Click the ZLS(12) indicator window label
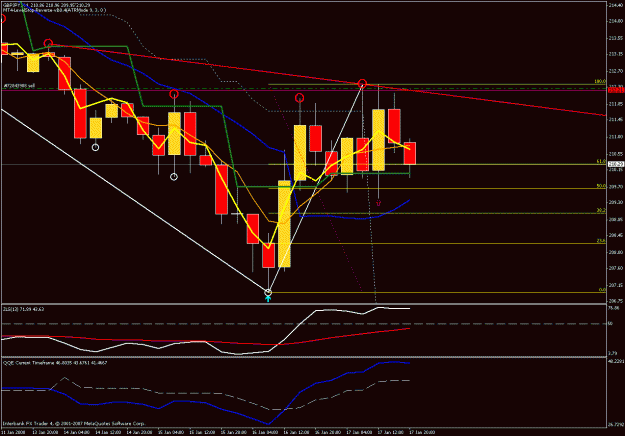Image resolution: width=625 pixels, height=436 pixels. (24, 309)
